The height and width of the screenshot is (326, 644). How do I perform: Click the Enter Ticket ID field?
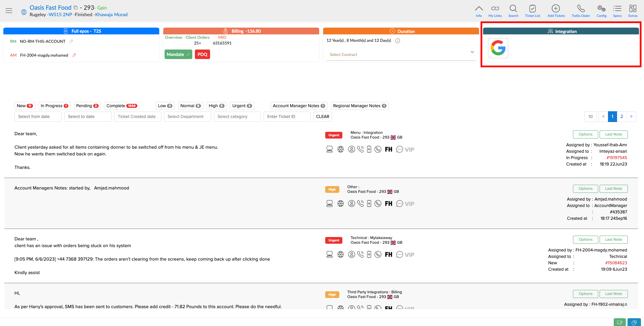coord(287,117)
